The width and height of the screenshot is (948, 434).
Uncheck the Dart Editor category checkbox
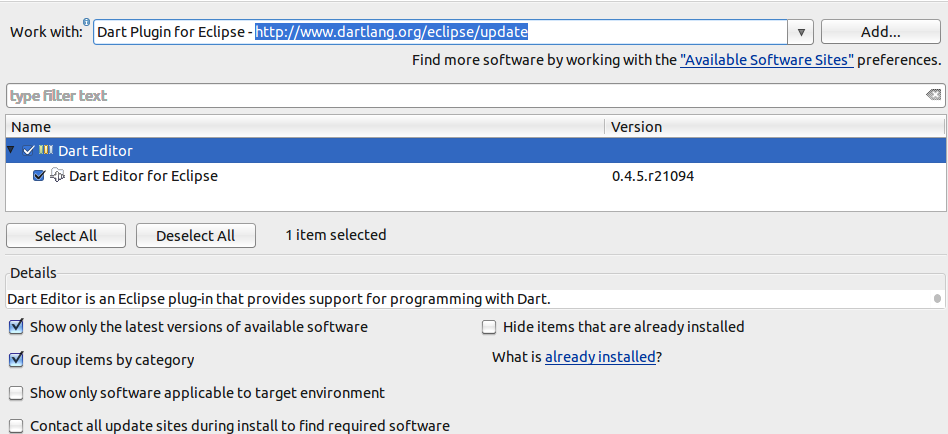[x=28, y=150]
